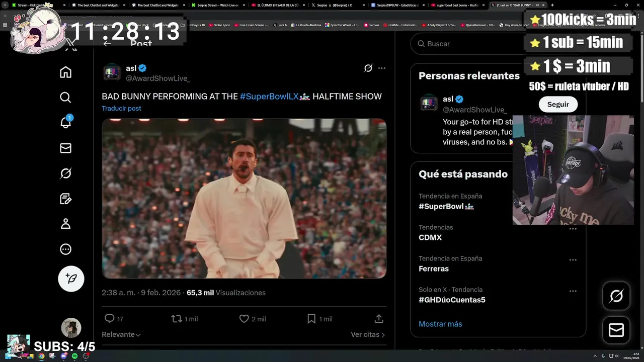This screenshot has height=362, width=644.
Task: Switch to the EL ÚLTIMO EN SALIR tab
Action: (x=278, y=5)
